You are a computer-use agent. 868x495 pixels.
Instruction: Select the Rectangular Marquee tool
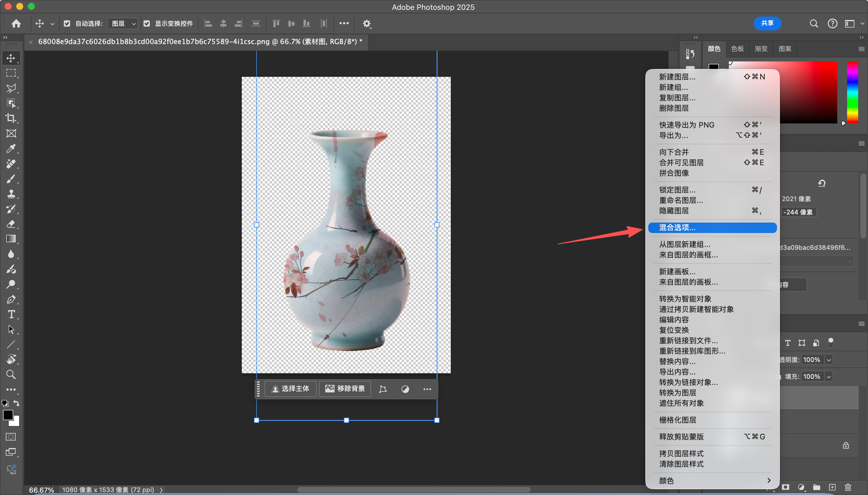[x=11, y=73]
